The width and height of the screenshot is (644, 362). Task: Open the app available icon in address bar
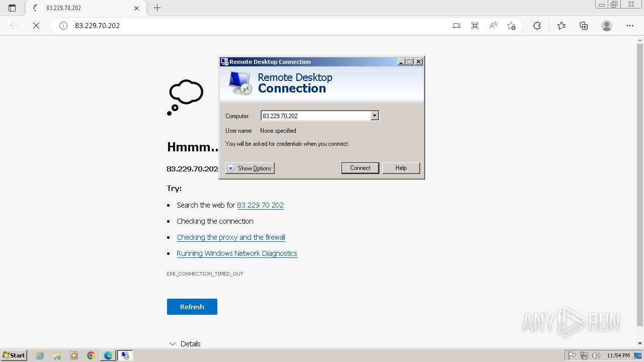[456, 26]
